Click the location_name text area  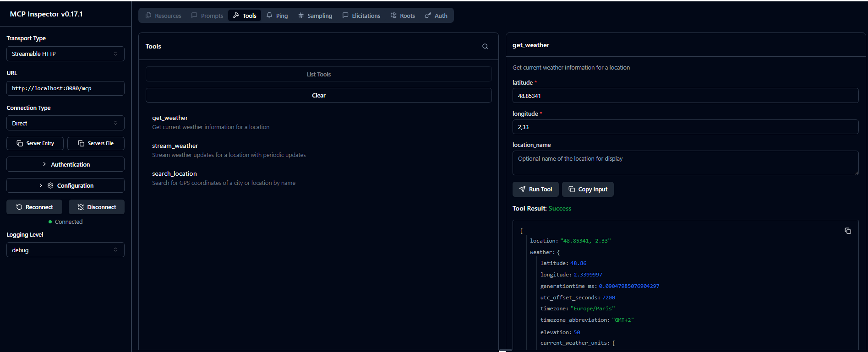click(685, 163)
